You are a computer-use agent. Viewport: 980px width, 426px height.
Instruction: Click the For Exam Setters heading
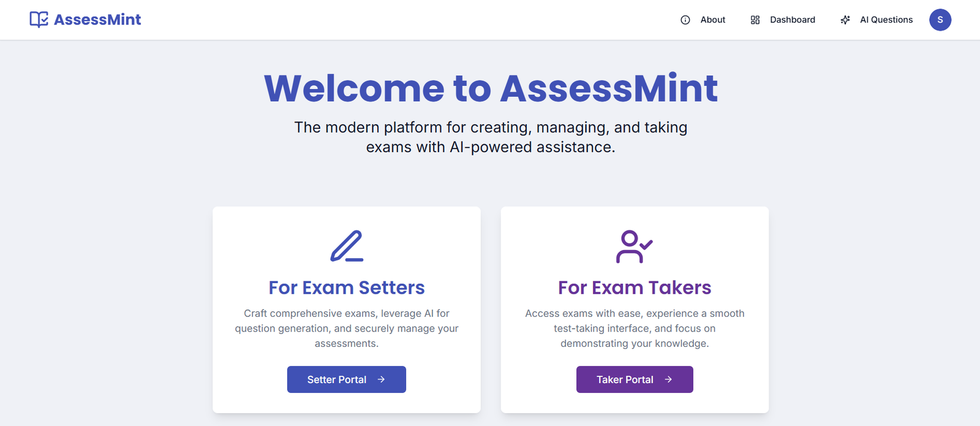pos(347,287)
